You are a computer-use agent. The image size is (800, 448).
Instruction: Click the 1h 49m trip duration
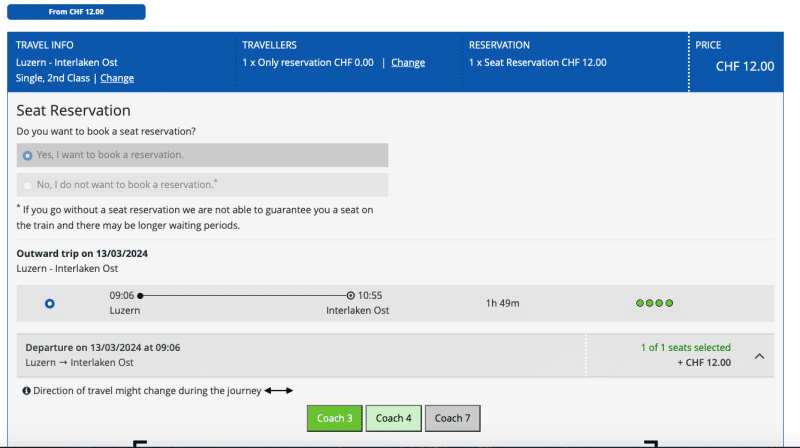pos(502,303)
